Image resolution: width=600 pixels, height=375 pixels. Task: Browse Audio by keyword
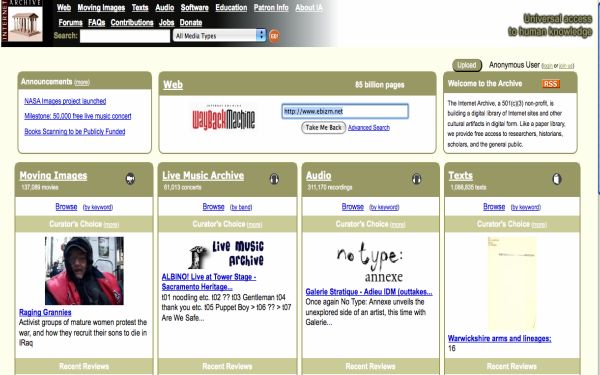coord(384,207)
